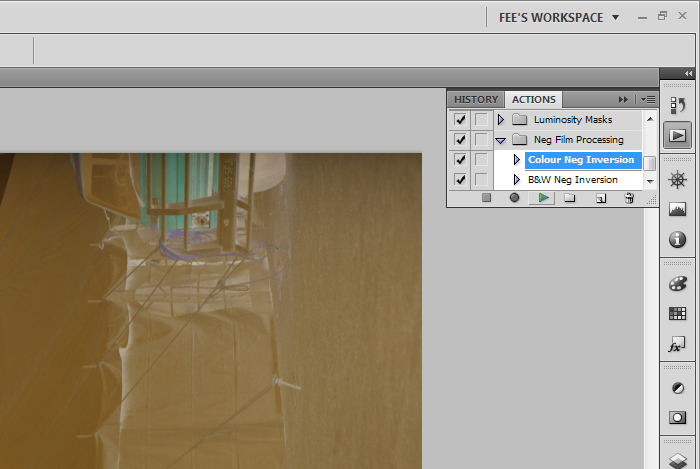This screenshot has width=700, height=469.
Task: Toggle checkbox for Colour Neg Inversion
Action: [x=460, y=159]
